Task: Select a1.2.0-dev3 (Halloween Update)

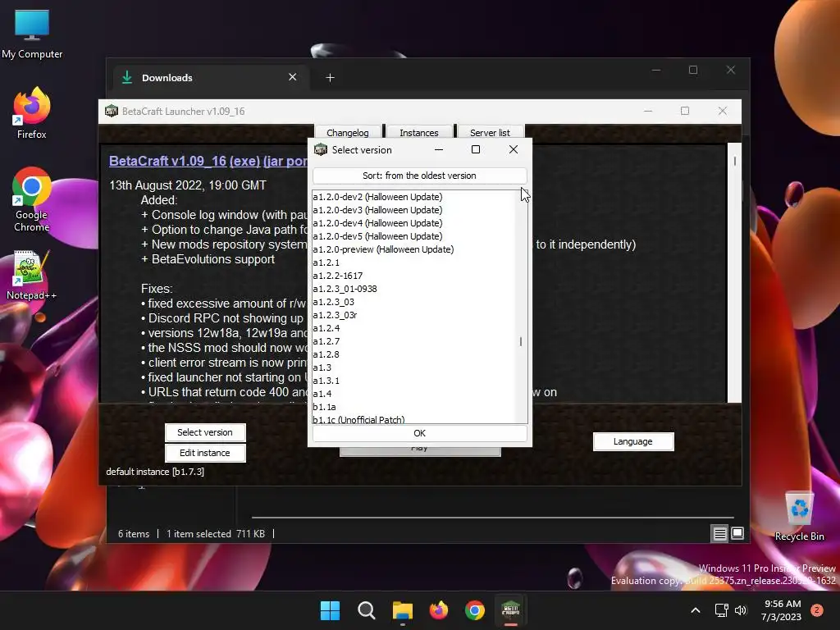Action: pyautogui.click(x=414, y=210)
